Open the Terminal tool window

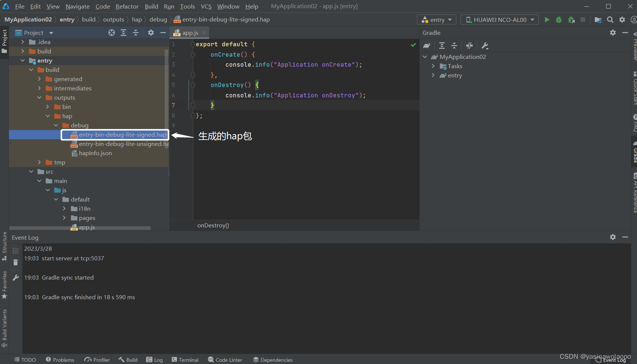pyautogui.click(x=185, y=360)
